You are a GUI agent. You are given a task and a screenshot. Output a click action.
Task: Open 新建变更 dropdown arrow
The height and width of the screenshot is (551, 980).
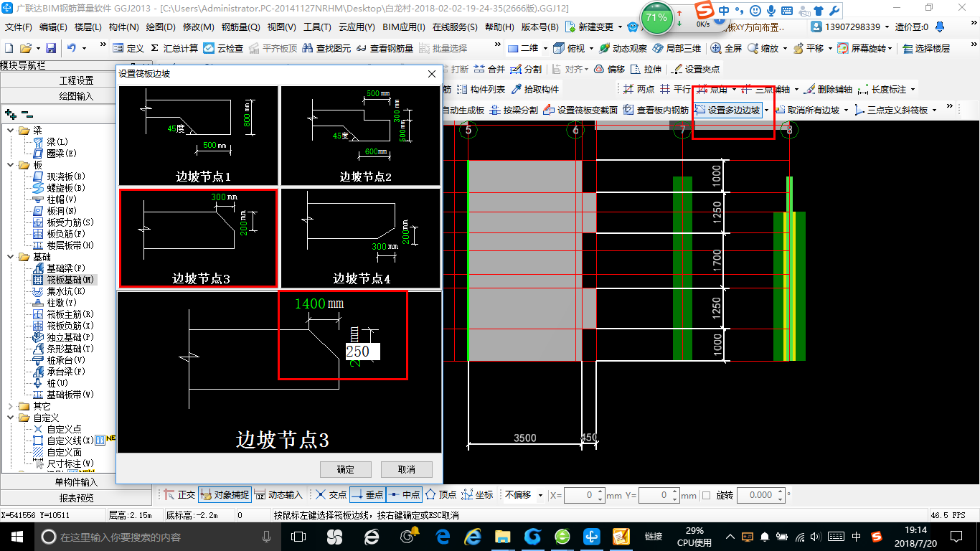click(x=620, y=27)
